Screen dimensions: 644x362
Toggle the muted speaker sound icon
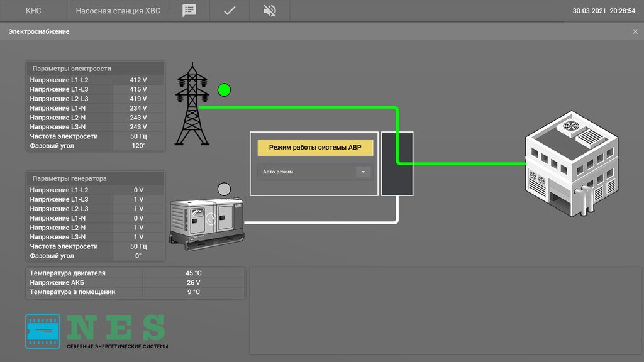[269, 11]
